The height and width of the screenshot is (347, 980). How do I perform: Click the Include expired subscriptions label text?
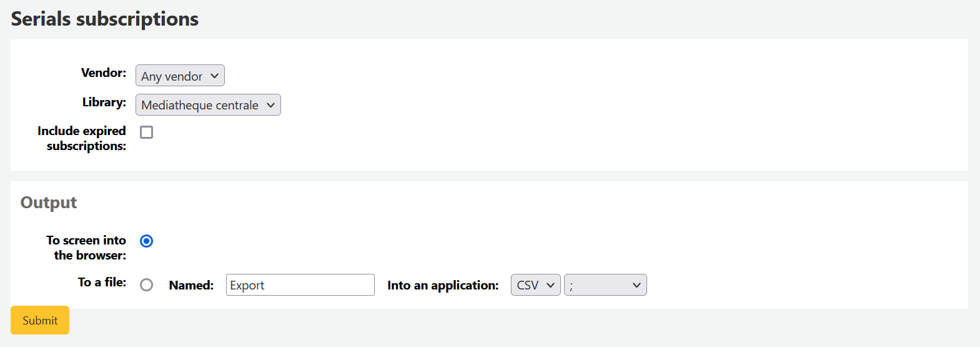point(82,138)
